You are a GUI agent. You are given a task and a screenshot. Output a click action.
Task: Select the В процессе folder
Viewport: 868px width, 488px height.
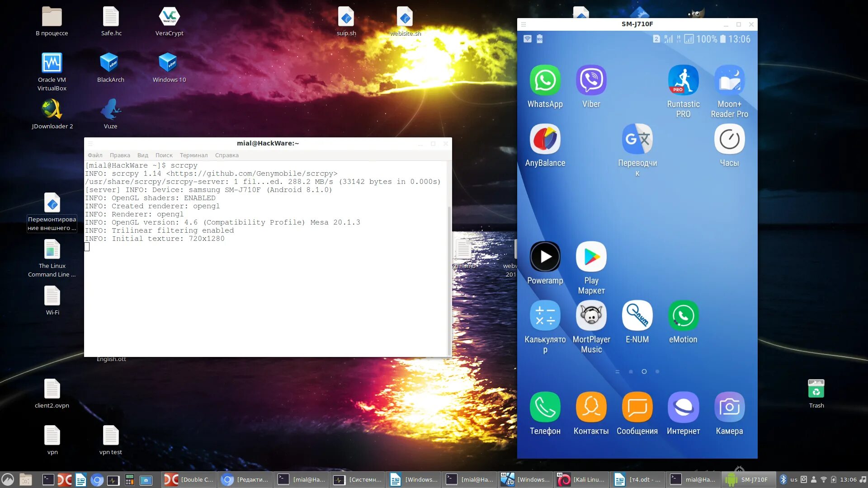click(52, 21)
